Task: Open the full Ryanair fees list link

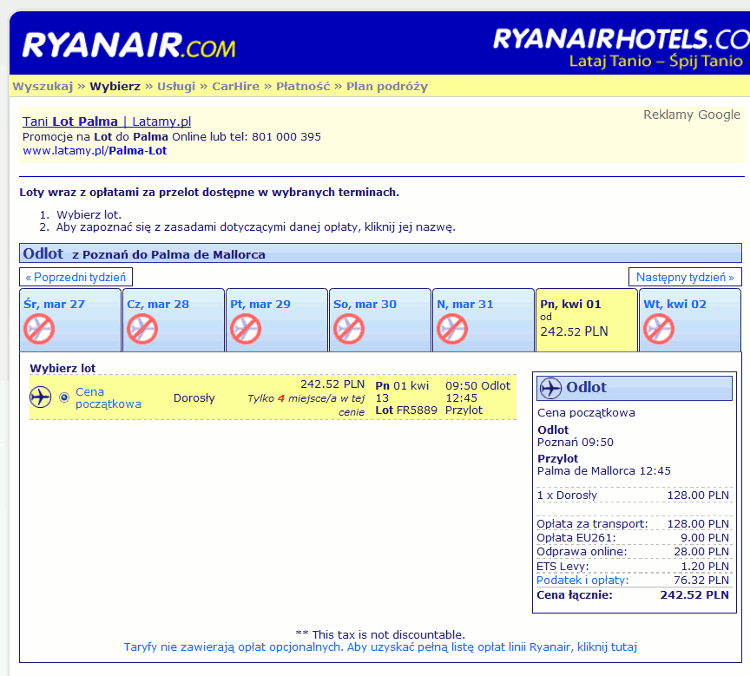Action: tap(380, 647)
